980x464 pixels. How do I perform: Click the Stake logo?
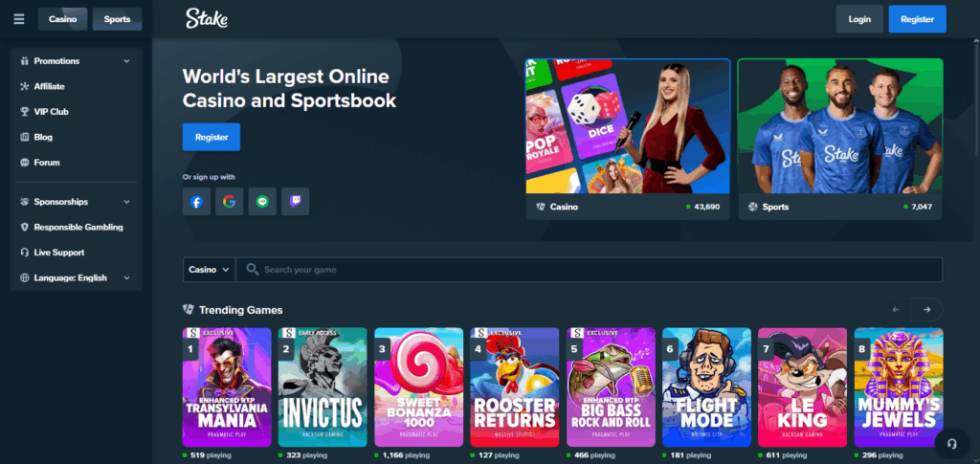tap(207, 19)
